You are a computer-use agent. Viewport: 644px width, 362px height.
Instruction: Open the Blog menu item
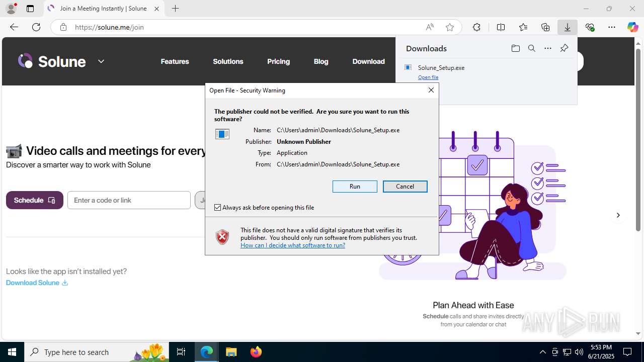pos(321,61)
